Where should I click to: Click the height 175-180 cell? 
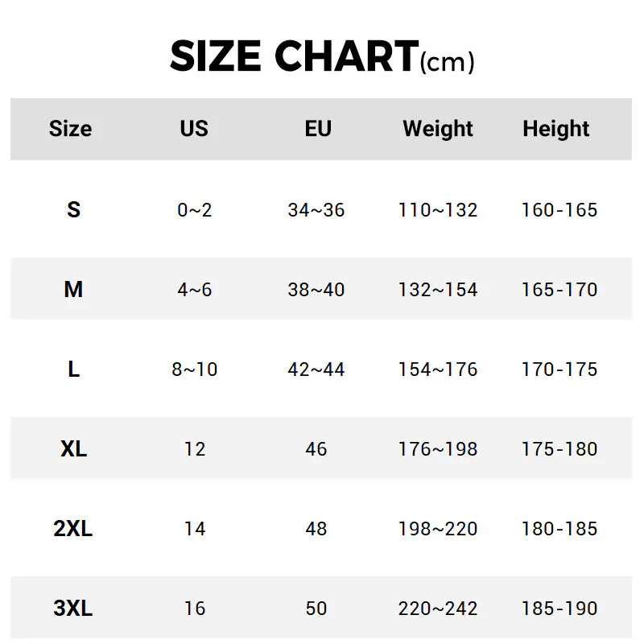(559, 449)
